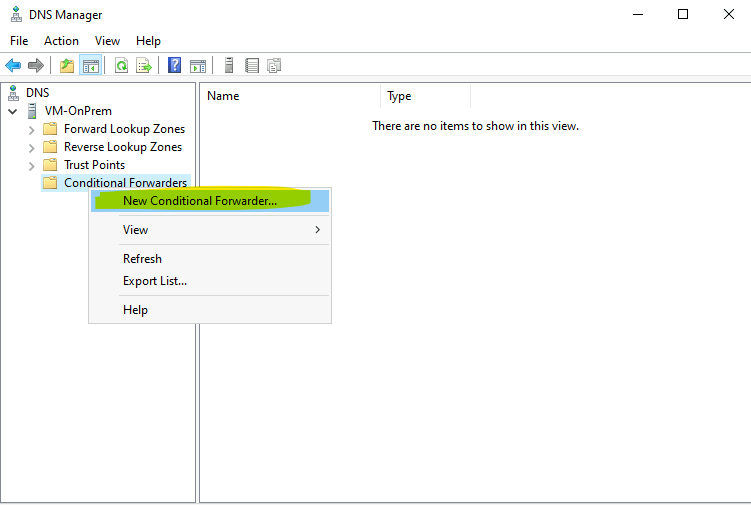The height and width of the screenshot is (505, 751).
Task: Select Forward Lookup Zones tree label
Action: click(x=125, y=129)
